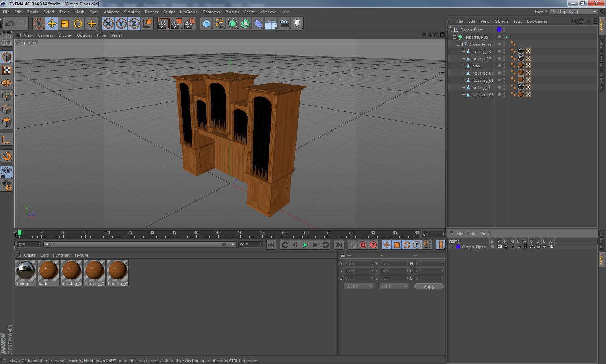
Task: Open array modeling objects icon
Action: pyautogui.click(x=245, y=24)
